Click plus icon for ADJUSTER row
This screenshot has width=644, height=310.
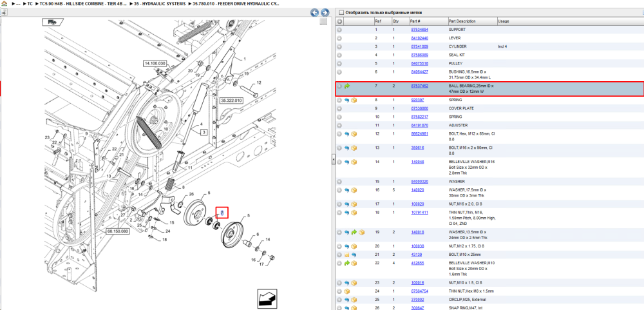point(339,126)
